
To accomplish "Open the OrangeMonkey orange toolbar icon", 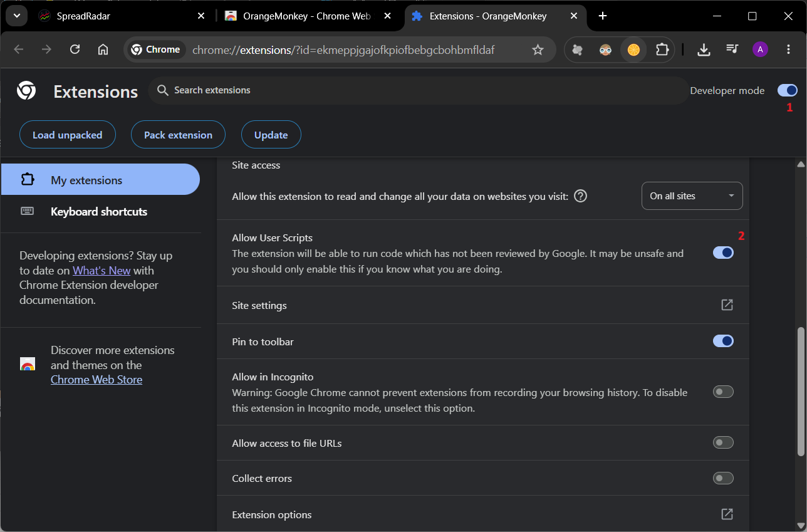I will 633,50.
